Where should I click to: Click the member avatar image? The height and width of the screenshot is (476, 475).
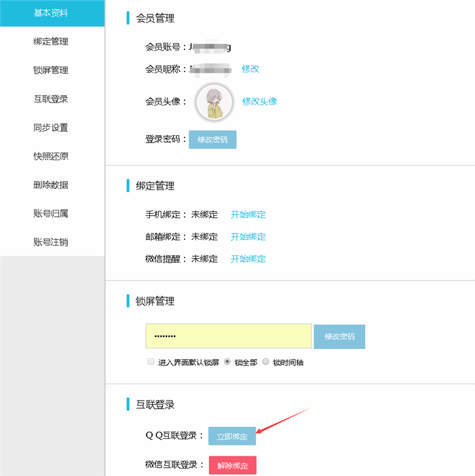tap(214, 102)
